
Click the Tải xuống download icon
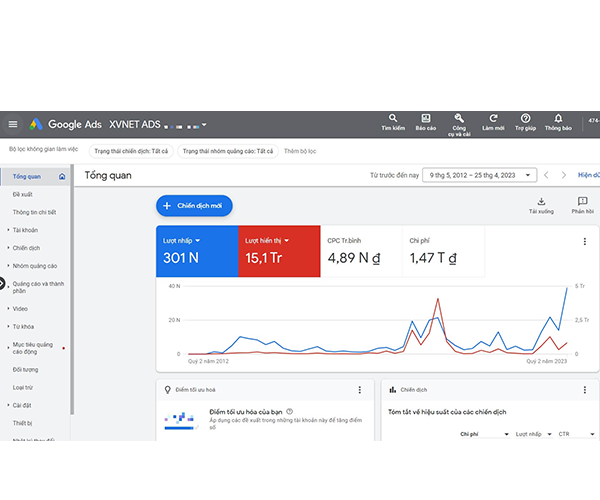[541, 202]
